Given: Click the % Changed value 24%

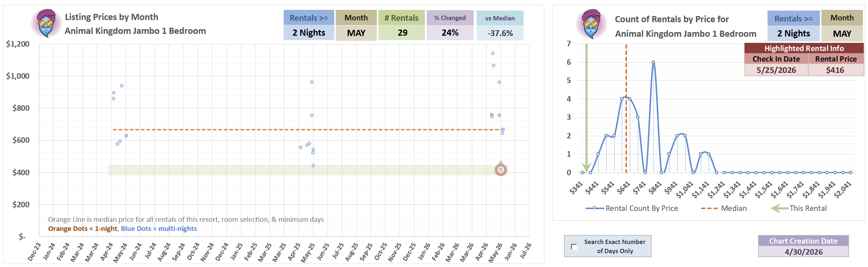Looking at the screenshot, I should tap(450, 33).
